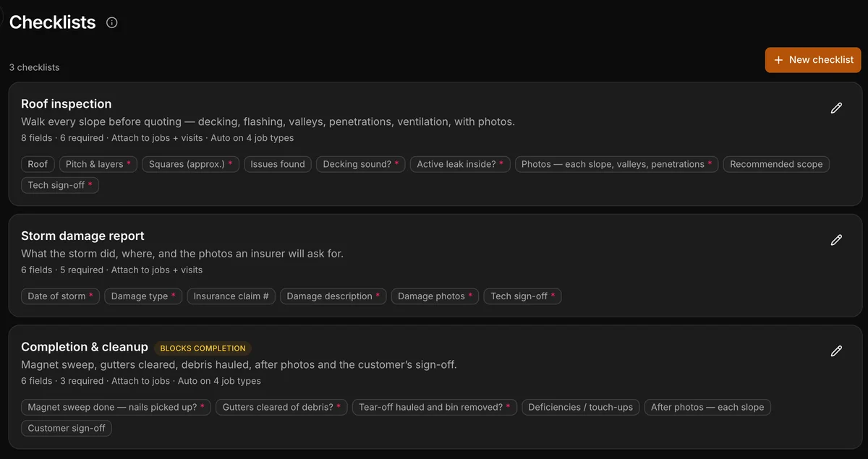Click '6 fields · 3 required' summary line
The image size is (868, 459).
pos(141,381)
